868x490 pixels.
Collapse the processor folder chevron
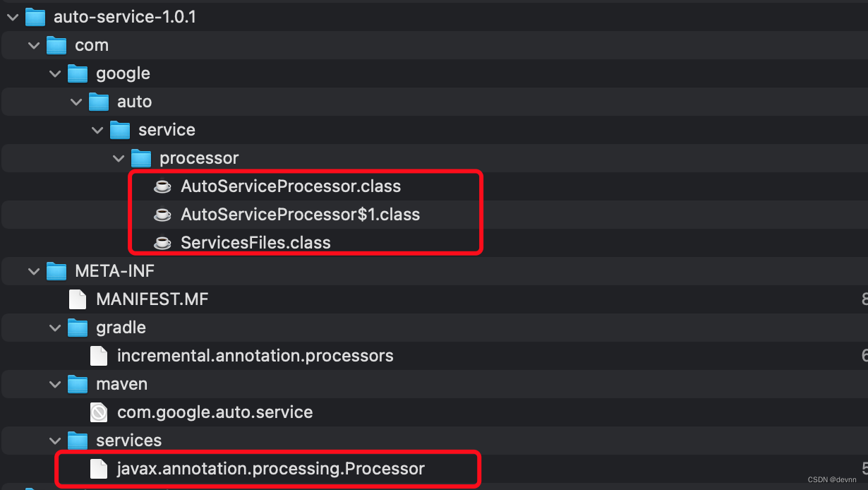point(117,158)
